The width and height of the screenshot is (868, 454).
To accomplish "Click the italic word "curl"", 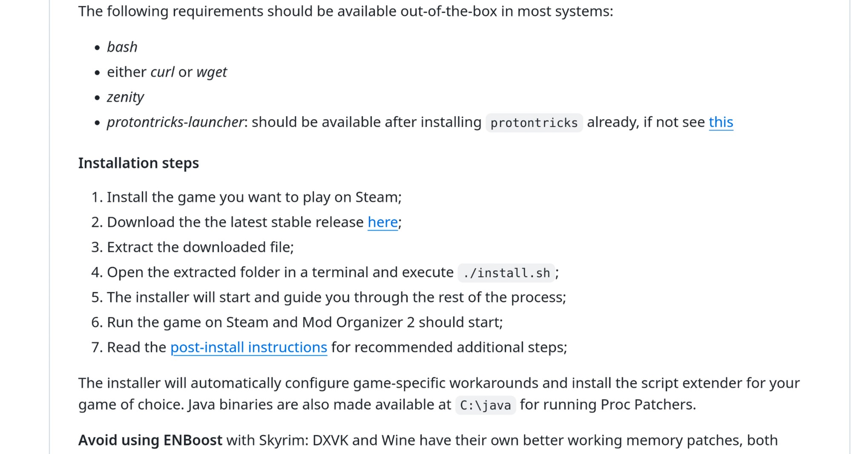I will [162, 72].
